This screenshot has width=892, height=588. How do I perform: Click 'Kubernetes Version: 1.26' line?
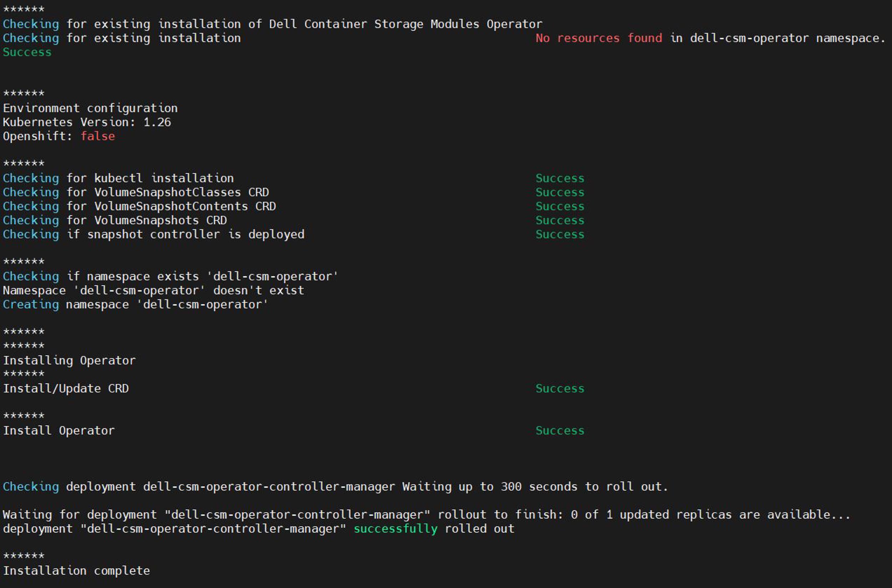(87, 122)
